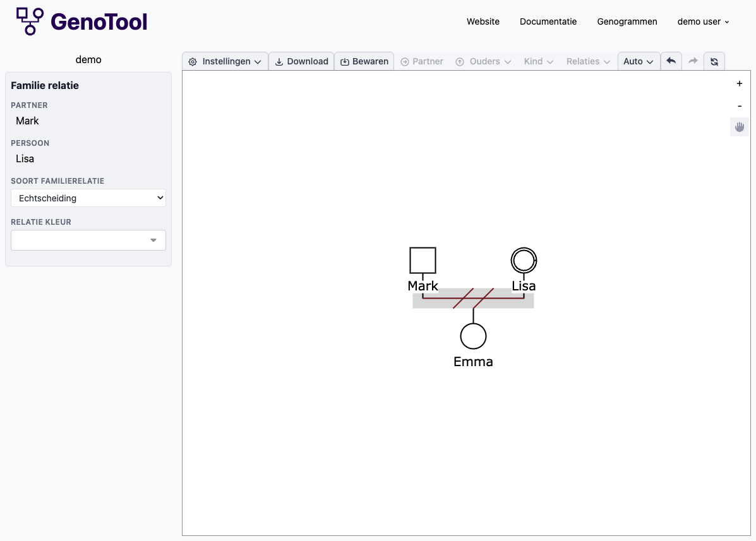Click the divorce relationship line

pyautogui.click(x=442, y=298)
